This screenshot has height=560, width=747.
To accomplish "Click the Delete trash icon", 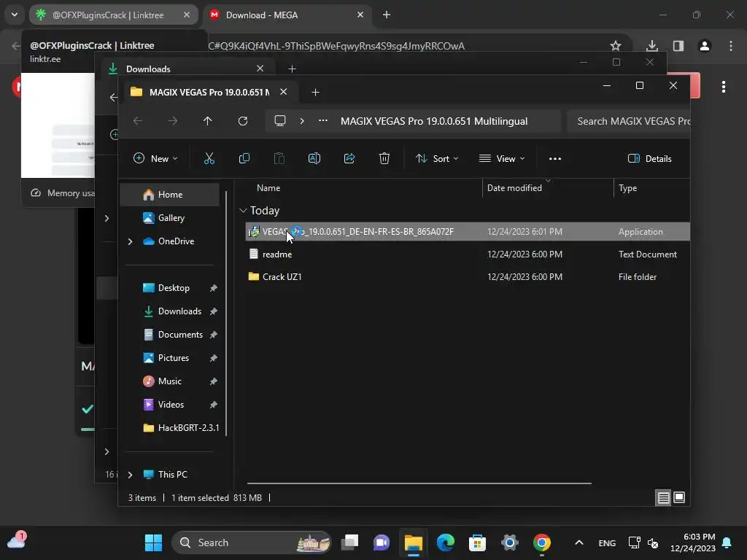I will (384, 158).
